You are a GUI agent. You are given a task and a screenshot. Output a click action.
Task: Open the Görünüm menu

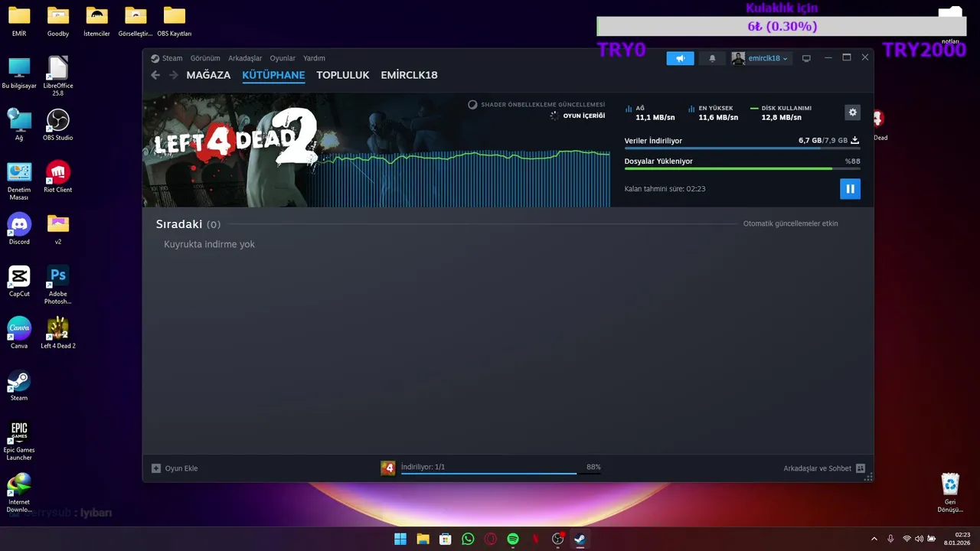pyautogui.click(x=205, y=58)
